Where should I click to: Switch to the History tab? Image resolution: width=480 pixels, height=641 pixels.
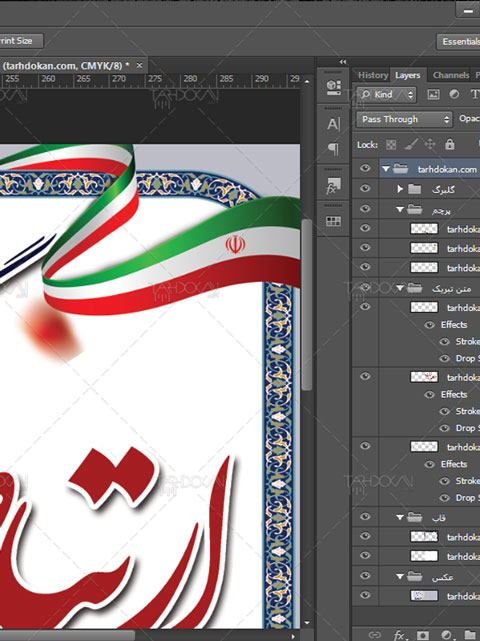[x=373, y=75]
